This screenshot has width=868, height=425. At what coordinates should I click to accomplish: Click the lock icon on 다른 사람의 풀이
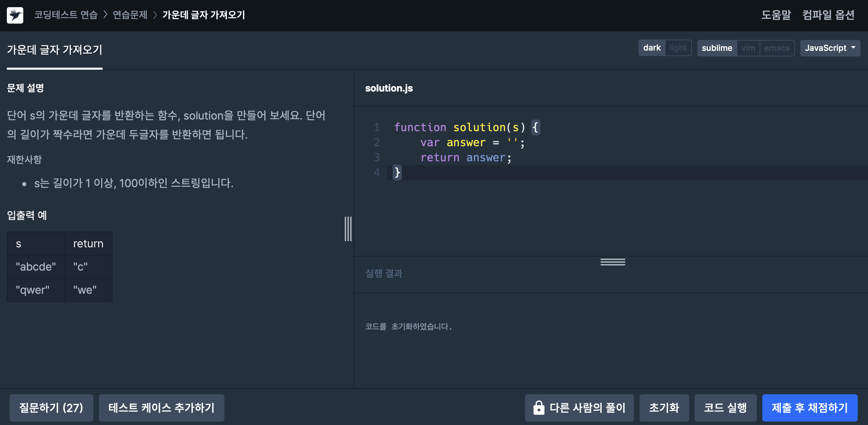(x=539, y=408)
